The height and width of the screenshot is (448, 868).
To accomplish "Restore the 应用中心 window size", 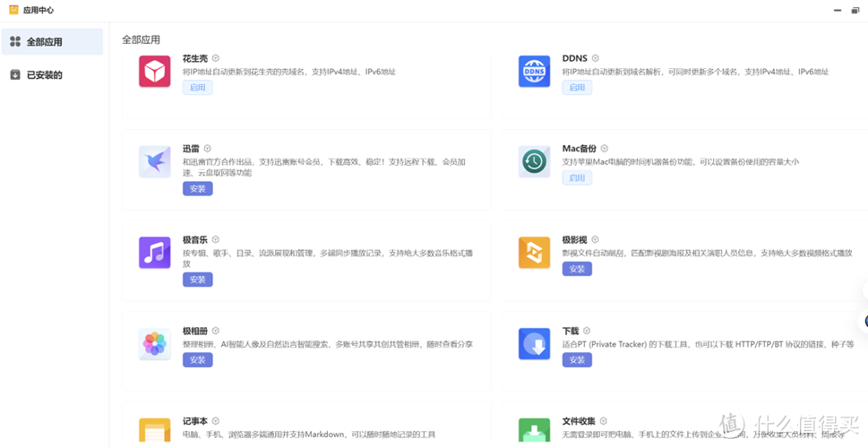I will pyautogui.click(x=855, y=11).
